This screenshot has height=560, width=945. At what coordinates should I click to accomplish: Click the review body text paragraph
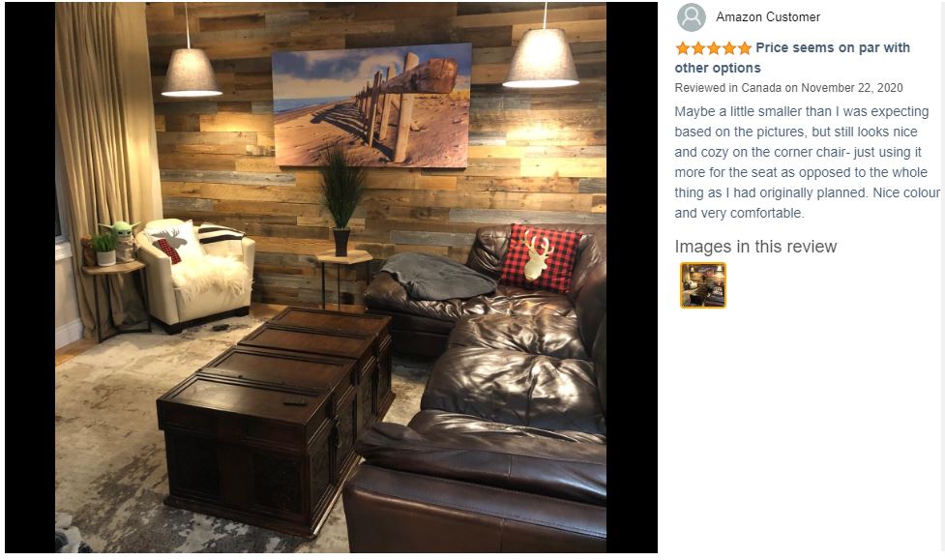pos(807,162)
